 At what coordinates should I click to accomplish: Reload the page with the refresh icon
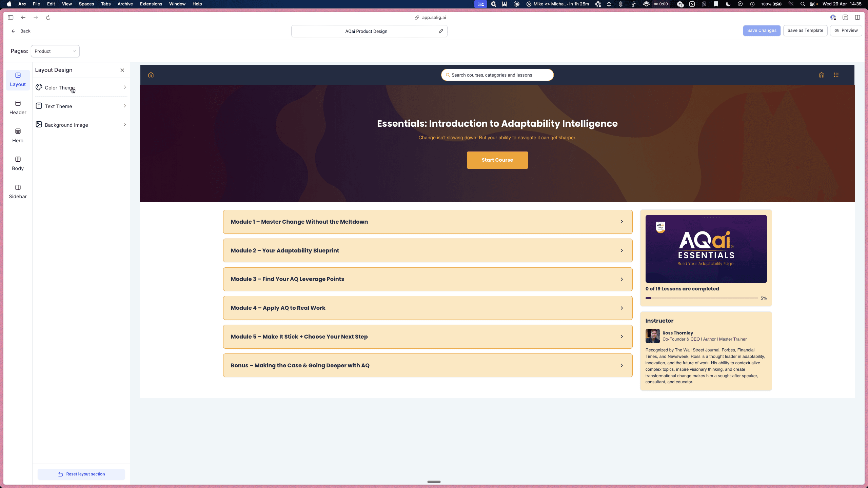48,18
